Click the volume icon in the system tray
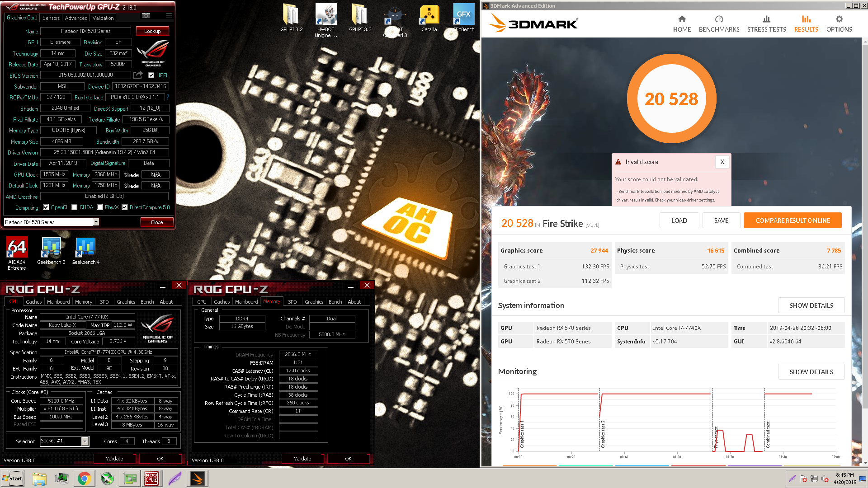 click(825, 479)
